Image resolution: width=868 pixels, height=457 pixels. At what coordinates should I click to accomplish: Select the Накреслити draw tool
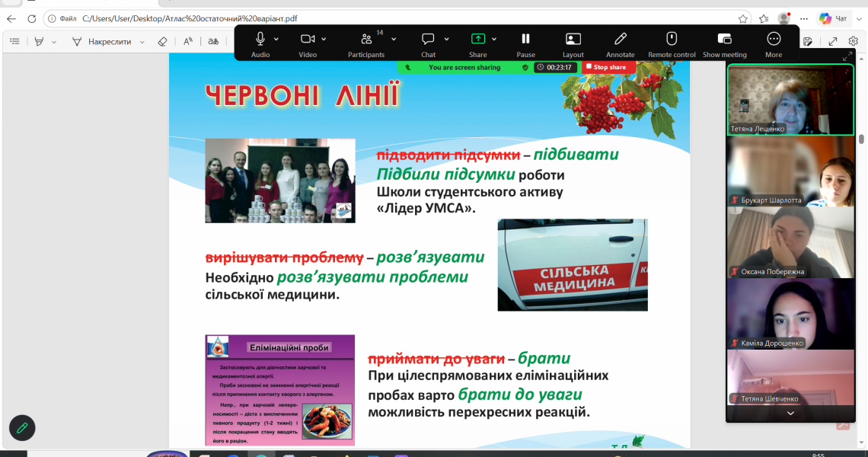click(102, 42)
